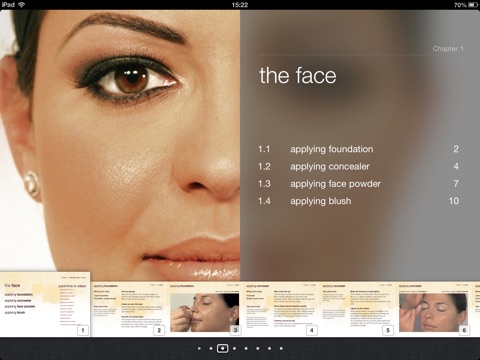Image resolution: width=480 pixels, height=360 pixels.
Task: Open section 1.2 applying concealer
Action: (358, 166)
